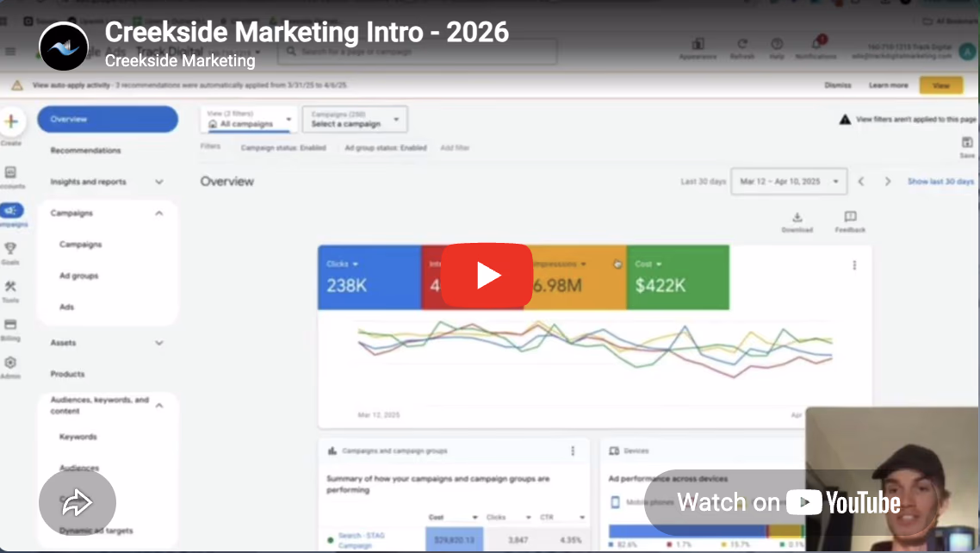The image size is (980, 553).
Task: Open the Select a campaign dropdown
Action: [x=355, y=120]
